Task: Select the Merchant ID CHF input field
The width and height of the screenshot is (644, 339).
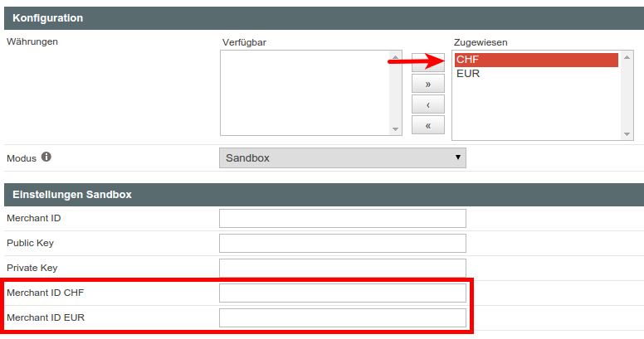Action: pyautogui.click(x=342, y=293)
